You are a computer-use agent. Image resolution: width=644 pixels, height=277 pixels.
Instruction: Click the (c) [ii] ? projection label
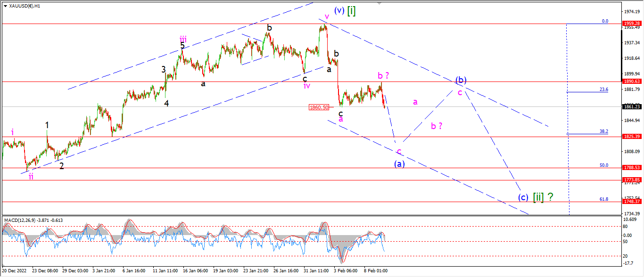535,197
